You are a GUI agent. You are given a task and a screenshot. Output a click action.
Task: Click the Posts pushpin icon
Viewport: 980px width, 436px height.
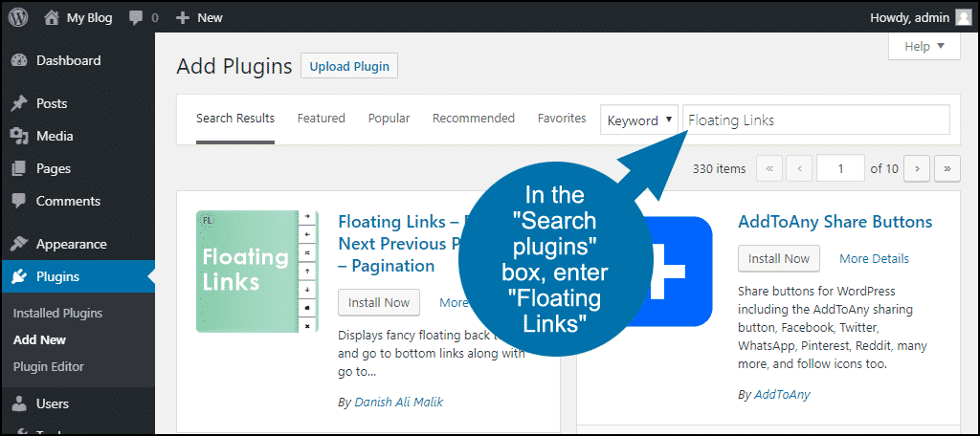[x=20, y=103]
